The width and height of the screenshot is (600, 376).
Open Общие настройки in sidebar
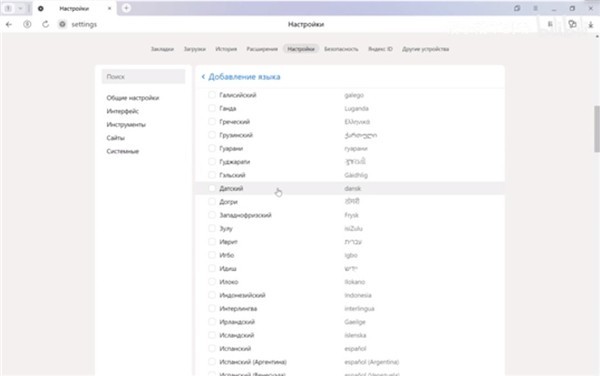133,98
